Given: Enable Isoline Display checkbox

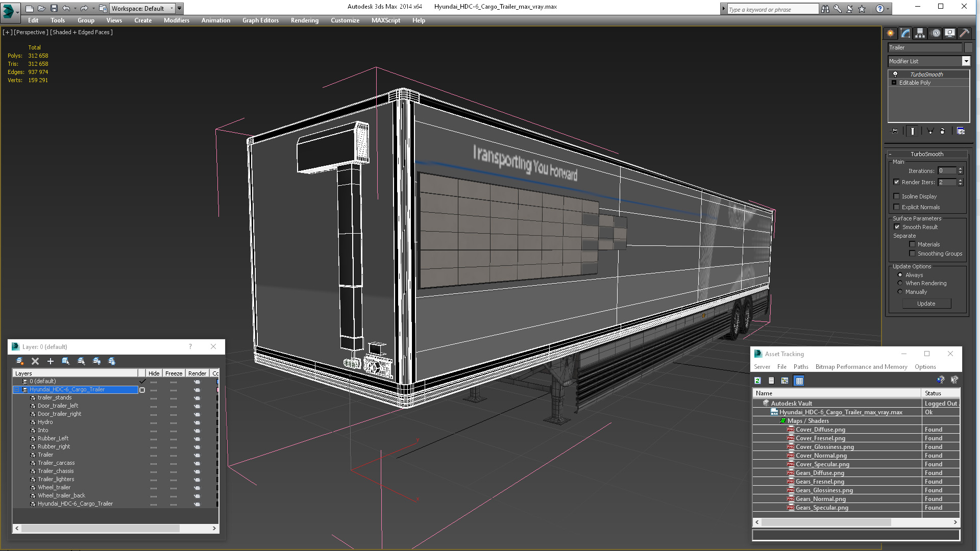Looking at the screenshot, I should click(896, 196).
